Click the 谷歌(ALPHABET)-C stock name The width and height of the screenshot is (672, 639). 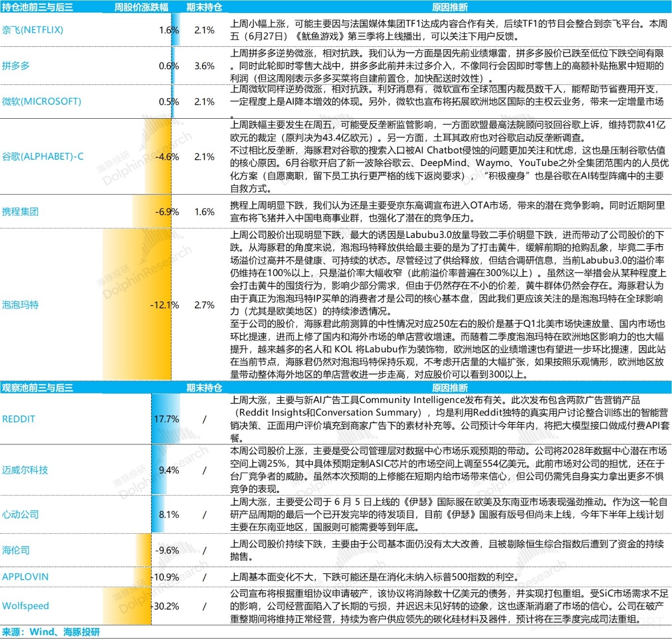pos(42,156)
